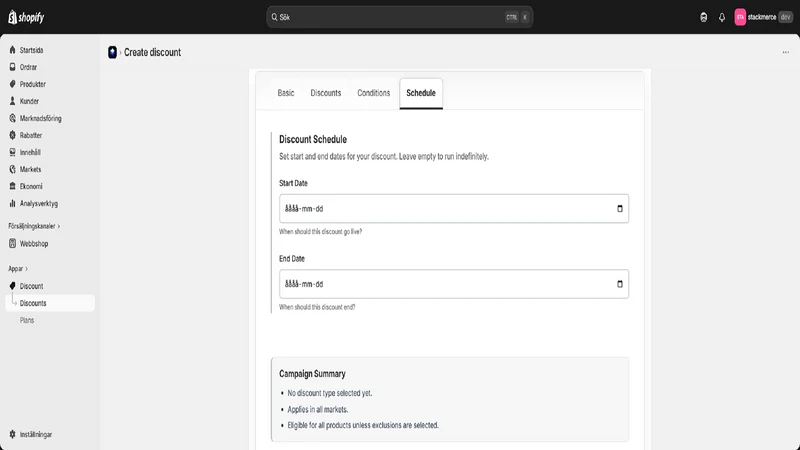
Task: Click 'No discount type selected yet.' text
Action: [x=330, y=393]
